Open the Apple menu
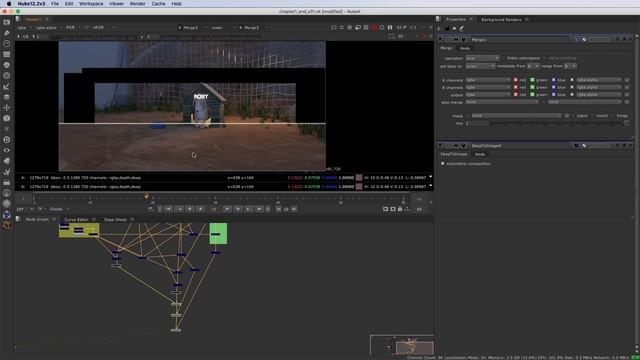This screenshot has height=360, width=640. coord(9,4)
